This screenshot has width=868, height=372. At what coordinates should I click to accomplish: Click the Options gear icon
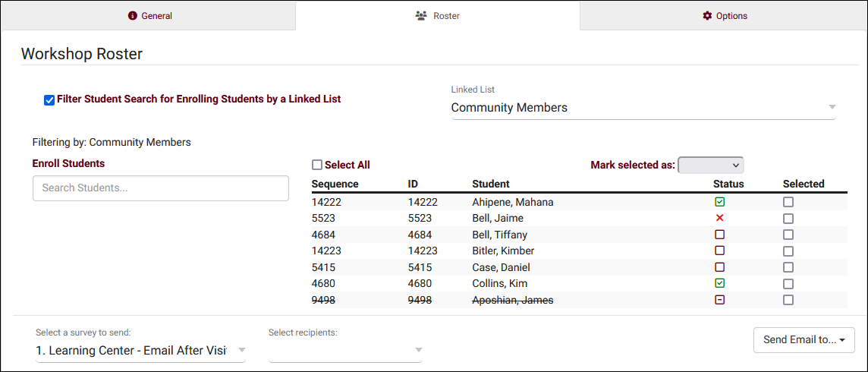pyautogui.click(x=707, y=16)
